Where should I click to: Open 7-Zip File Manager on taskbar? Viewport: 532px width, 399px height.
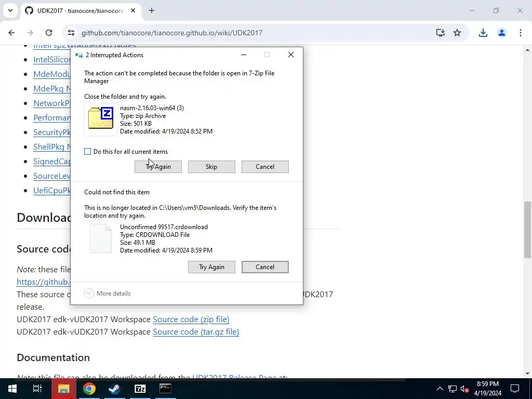140,389
